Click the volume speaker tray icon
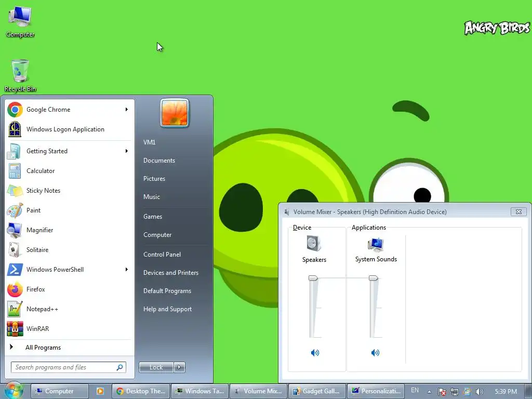 click(x=480, y=392)
